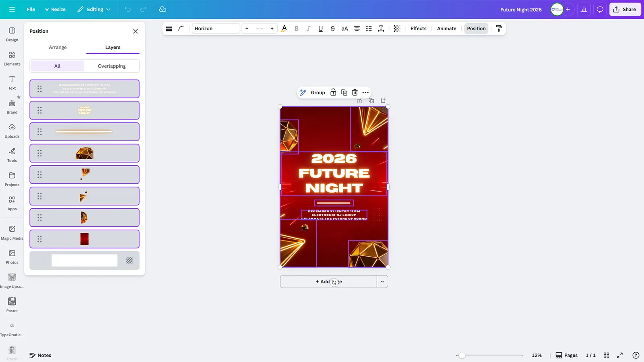Click the copy style paint roller icon
The width and height of the screenshot is (644, 362).
(499, 29)
